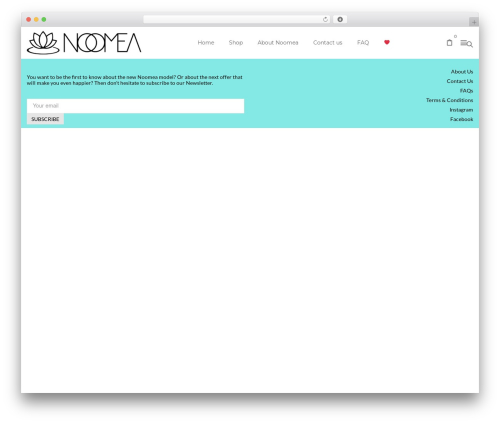Visit the Facebook footer link
500x423 pixels.
point(461,119)
